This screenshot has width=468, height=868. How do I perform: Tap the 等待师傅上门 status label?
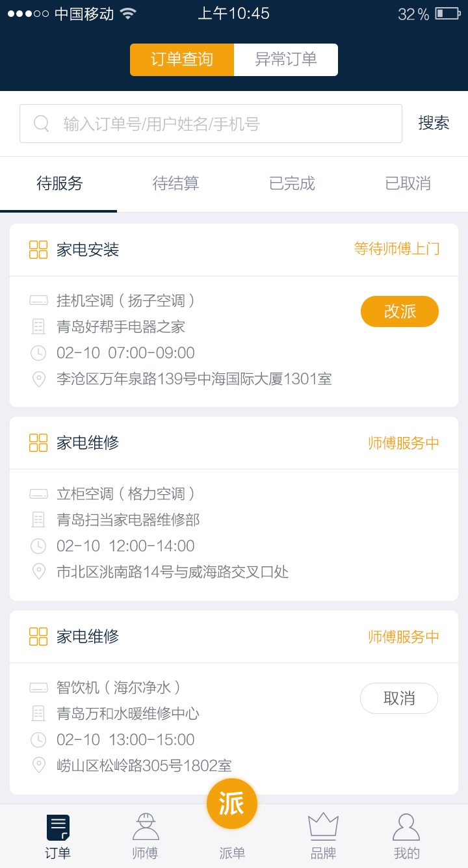point(396,249)
